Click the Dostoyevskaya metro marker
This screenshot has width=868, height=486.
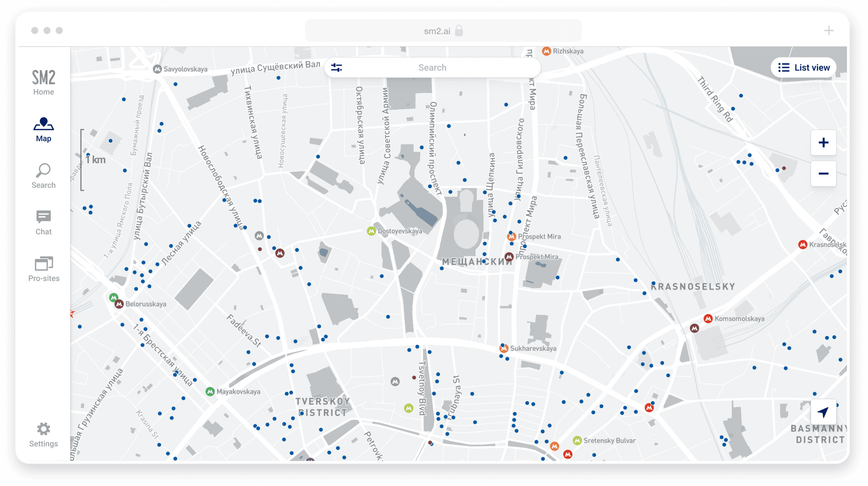[371, 231]
